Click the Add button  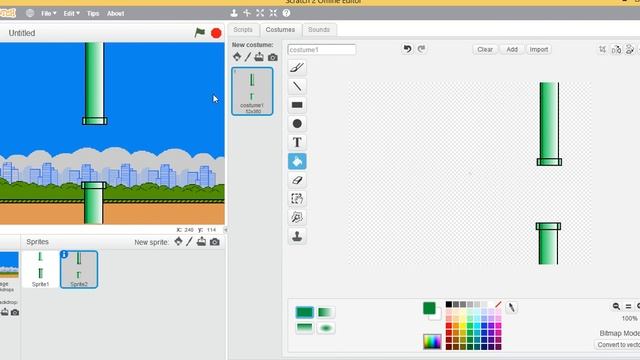[x=512, y=49]
